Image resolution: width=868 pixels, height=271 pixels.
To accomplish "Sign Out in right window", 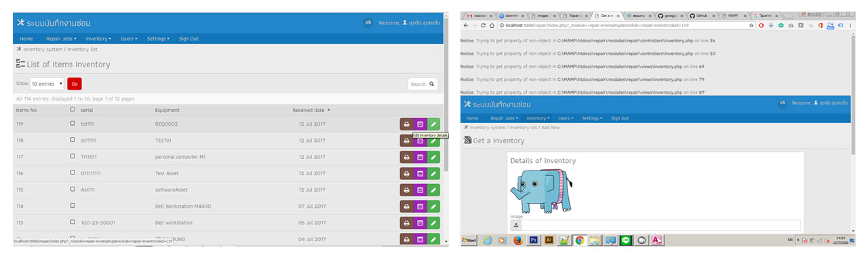I will pyautogui.click(x=620, y=118).
